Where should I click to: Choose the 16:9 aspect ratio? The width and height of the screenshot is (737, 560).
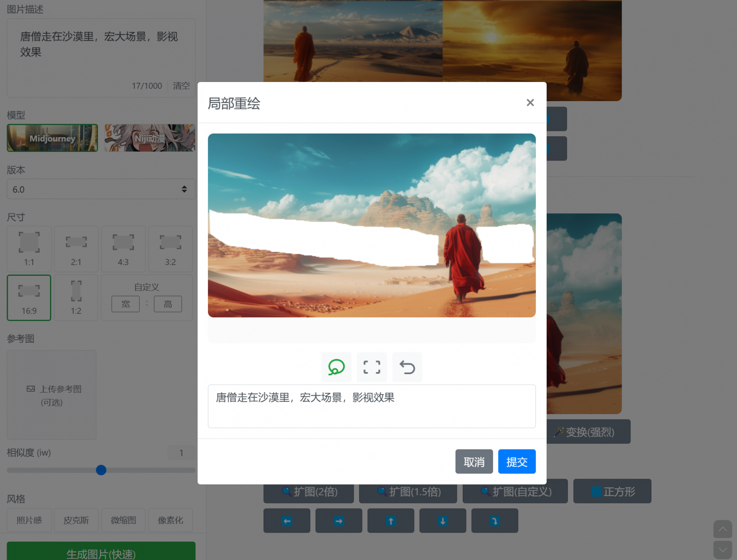29,298
